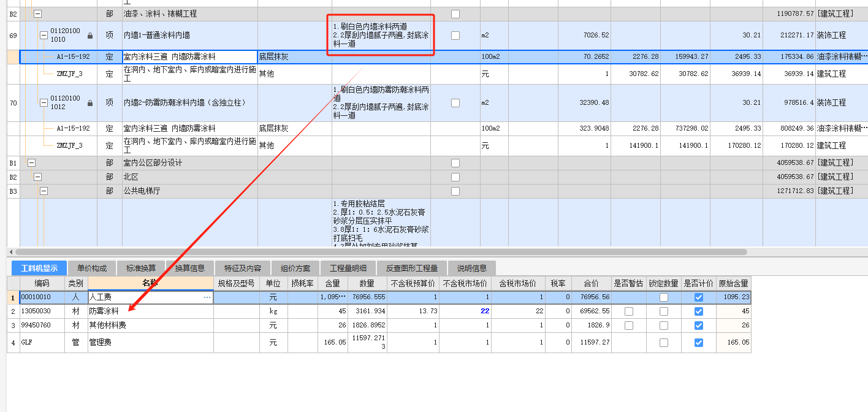This screenshot has width=868, height=412.
Task: Open the 单价构成 tab
Action: [92, 269]
